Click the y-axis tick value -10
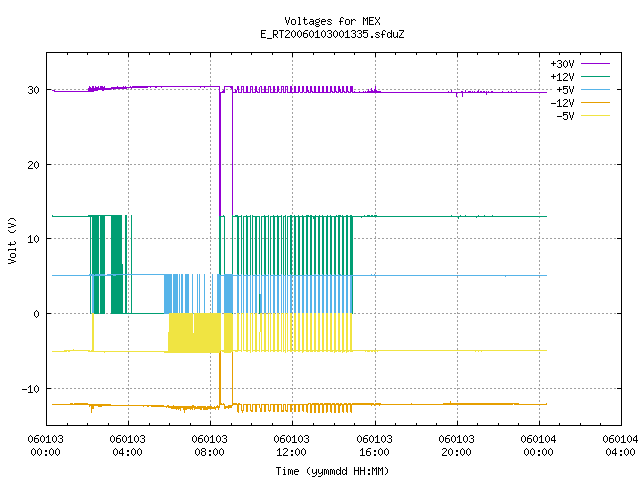This screenshot has height=480, width=640. coord(31,389)
